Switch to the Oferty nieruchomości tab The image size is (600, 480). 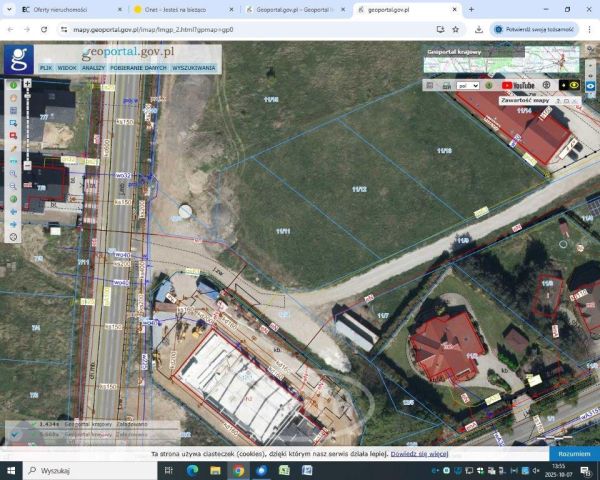[72, 10]
